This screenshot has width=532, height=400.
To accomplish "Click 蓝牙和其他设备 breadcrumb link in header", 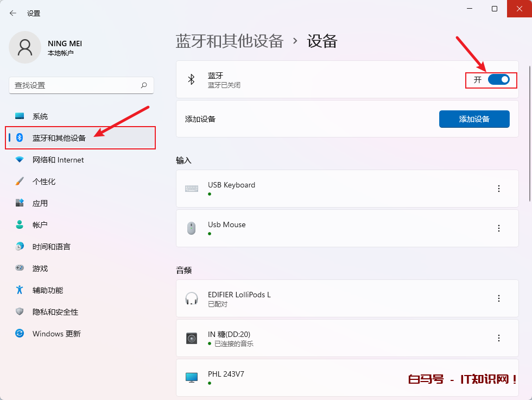I will pos(230,41).
